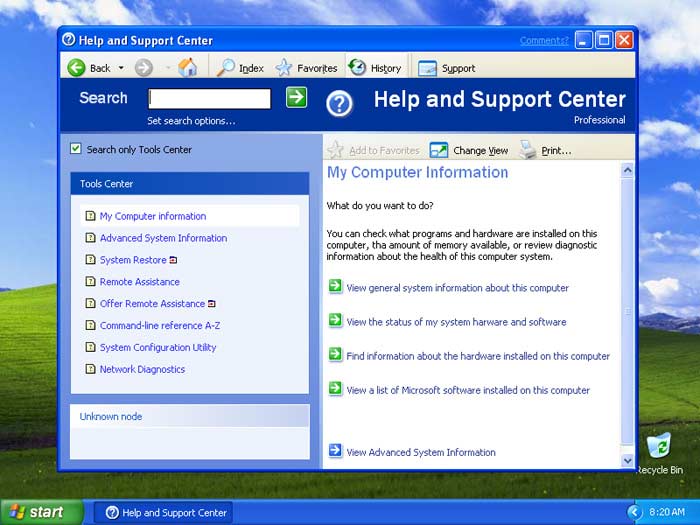Open System Configuration Utility link
The height and width of the screenshot is (525, 700).
pyautogui.click(x=158, y=347)
